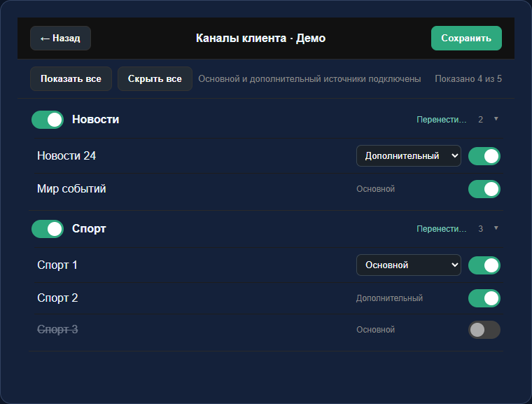The width and height of the screenshot is (532, 404).
Task: Click Скрыть все button
Action: pos(155,78)
